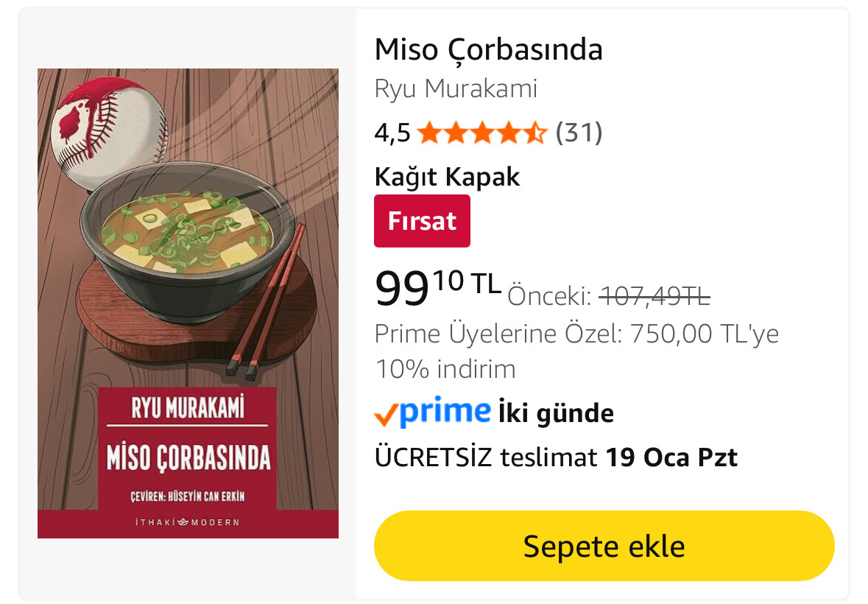Click the 99,10 TL price
The image size is (868, 604).
[x=438, y=288]
